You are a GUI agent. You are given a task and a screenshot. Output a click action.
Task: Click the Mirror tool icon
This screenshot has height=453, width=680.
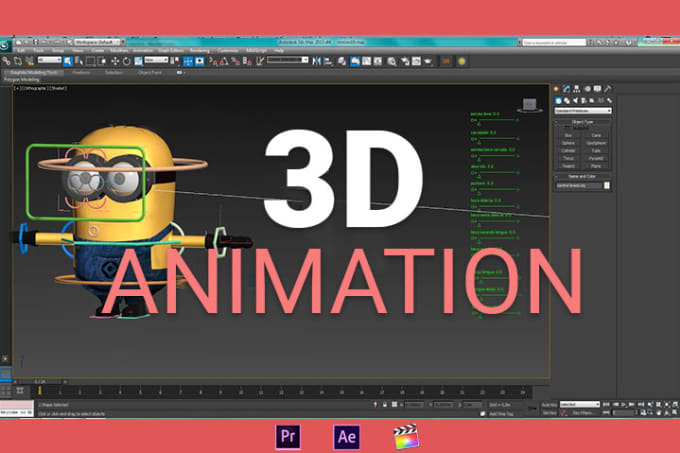click(317, 62)
